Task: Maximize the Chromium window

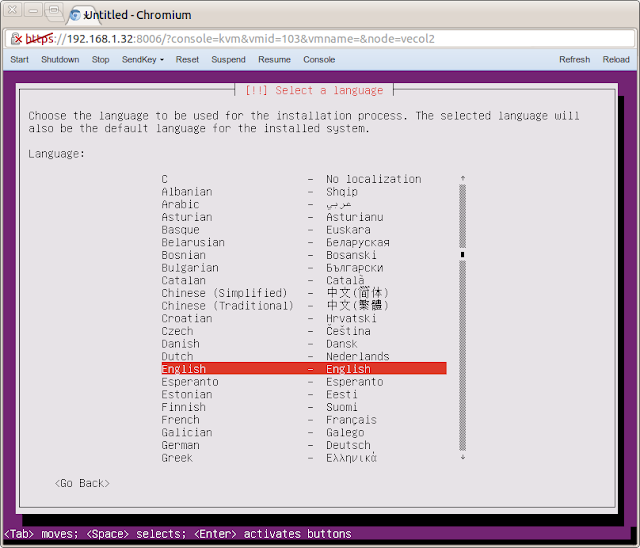Action: [53, 9]
